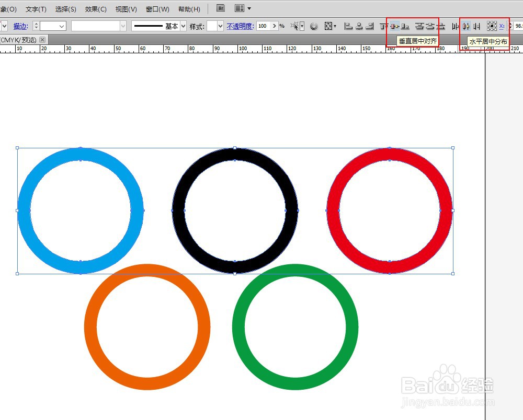Open the 描边 stroke panel link
This screenshot has height=420, width=523.
(21, 26)
